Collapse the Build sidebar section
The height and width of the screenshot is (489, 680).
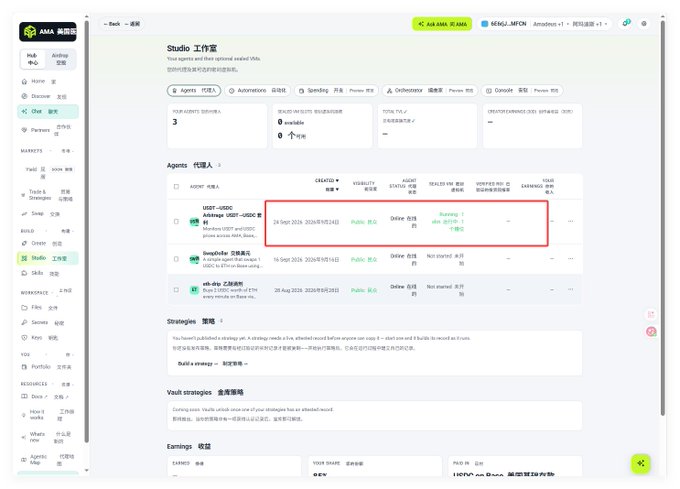[x=47, y=231]
